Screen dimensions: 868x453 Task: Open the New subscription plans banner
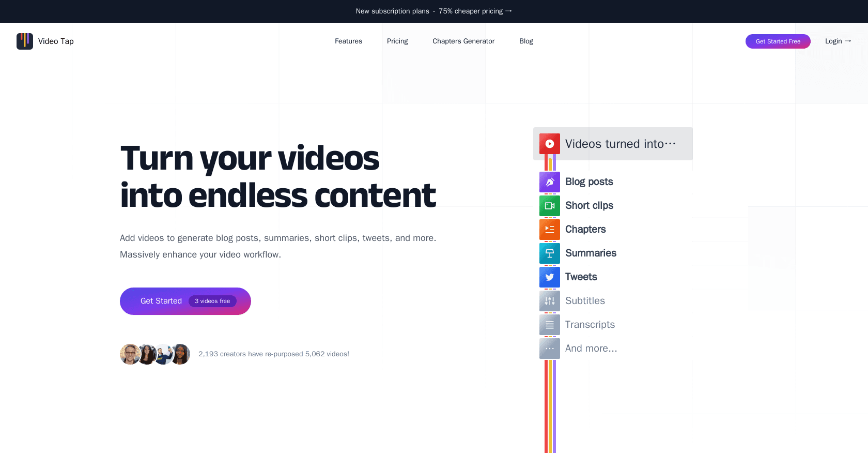pyautogui.click(x=434, y=11)
